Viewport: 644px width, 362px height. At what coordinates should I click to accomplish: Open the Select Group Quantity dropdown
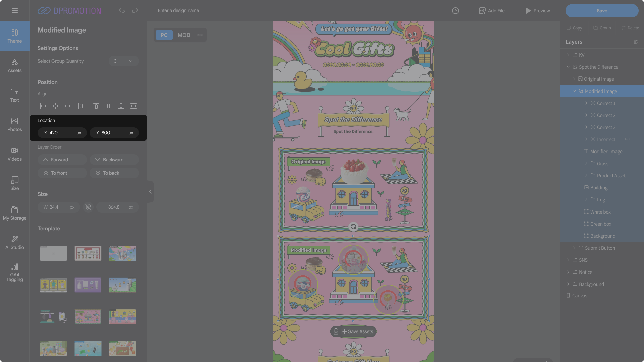coord(123,61)
